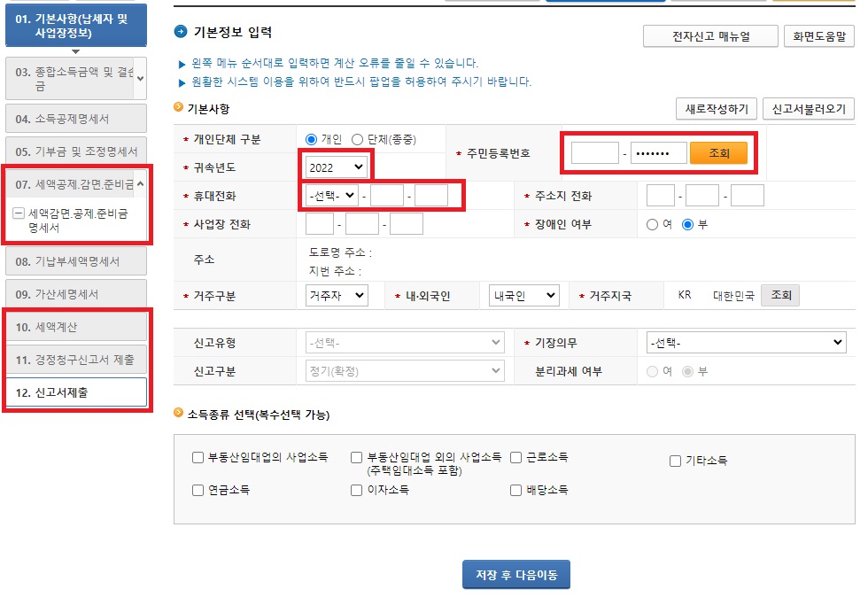Open menu 12 신고서제출
Screen dimensions: 868x605
click(76, 392)
